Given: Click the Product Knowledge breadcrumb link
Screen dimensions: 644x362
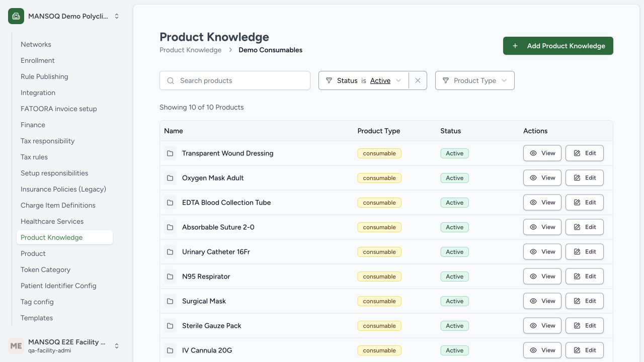Looking at the screenshot, I should [190, 50].
